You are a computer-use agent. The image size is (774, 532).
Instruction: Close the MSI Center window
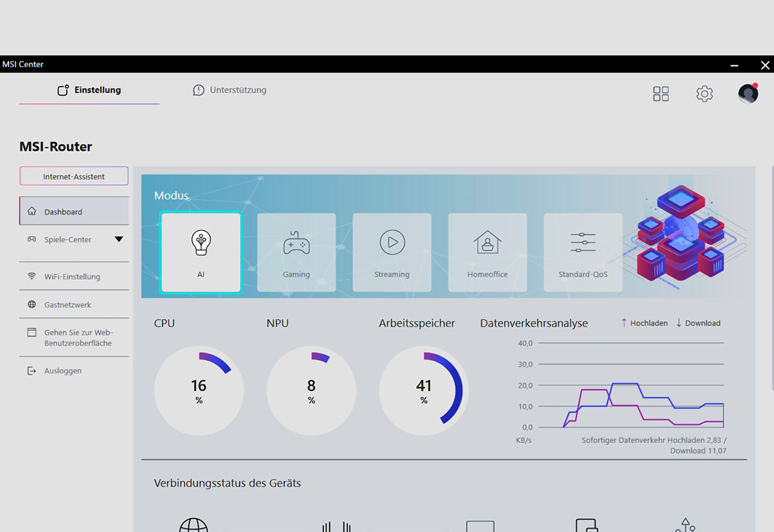pyautogui.click(x=765, y=65)
